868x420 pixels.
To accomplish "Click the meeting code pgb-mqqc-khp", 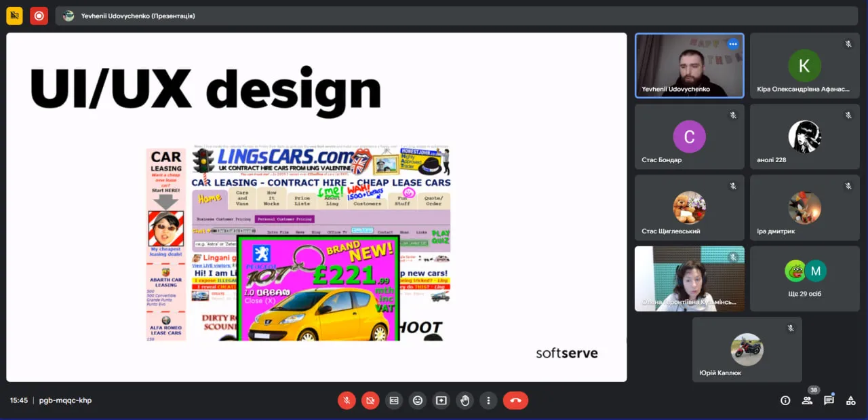I will pos(65,400).
